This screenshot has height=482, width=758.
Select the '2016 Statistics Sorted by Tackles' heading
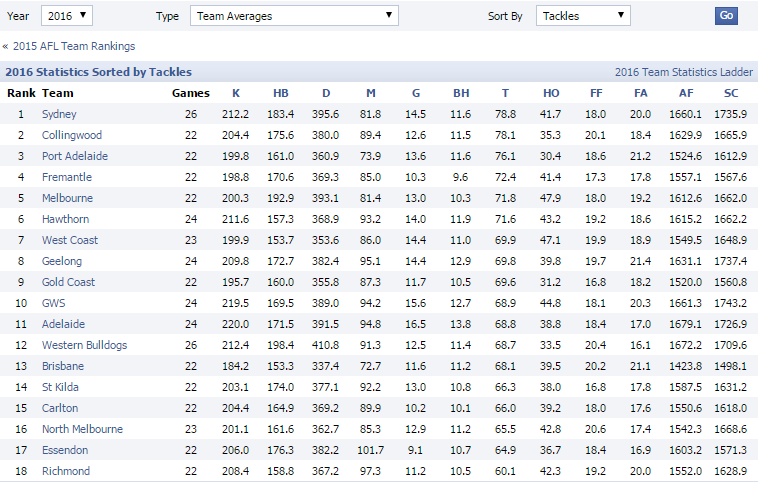tap(99, 73)
